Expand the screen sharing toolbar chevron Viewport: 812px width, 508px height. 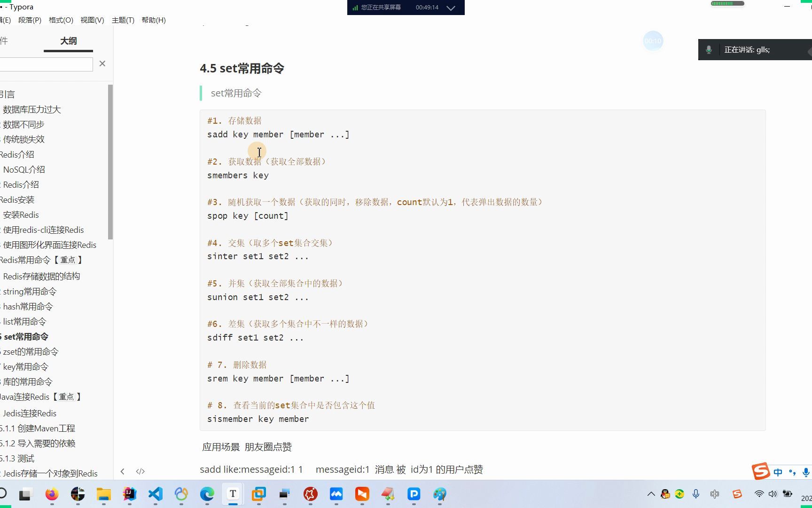coord(451,8)
